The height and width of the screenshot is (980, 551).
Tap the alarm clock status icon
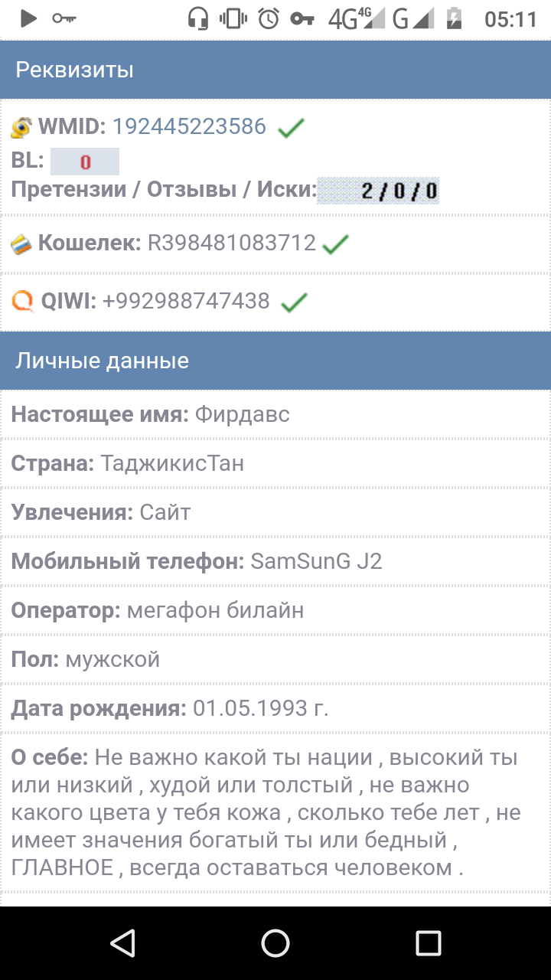tap(268, 18)
